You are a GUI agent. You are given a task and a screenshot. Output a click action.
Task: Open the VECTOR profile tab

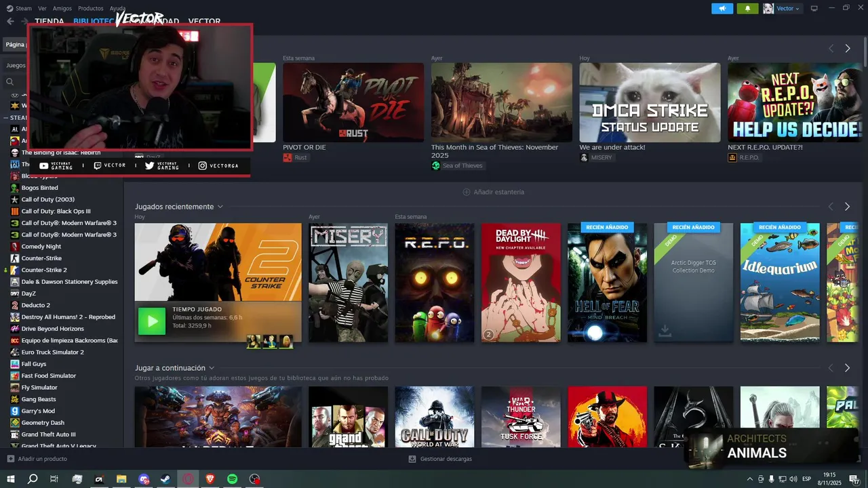tap(204, 21)
